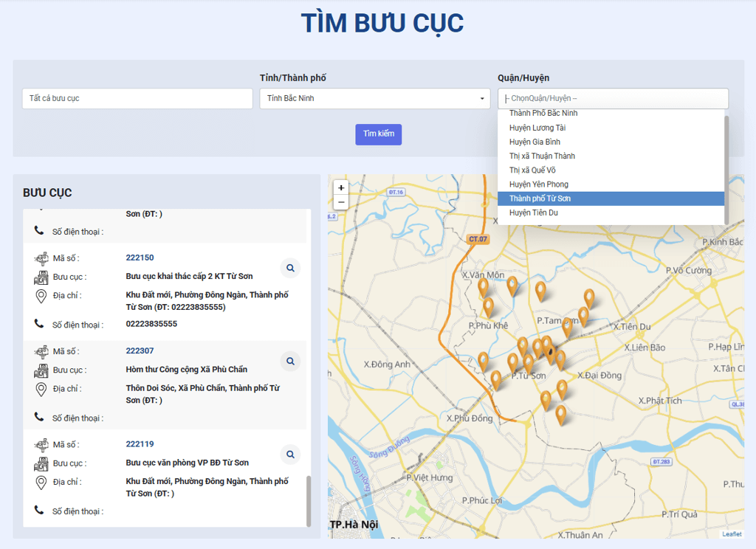The image size is (756, 549).
Task: Zoom in on the map
Action: click(x=341, y=188)
